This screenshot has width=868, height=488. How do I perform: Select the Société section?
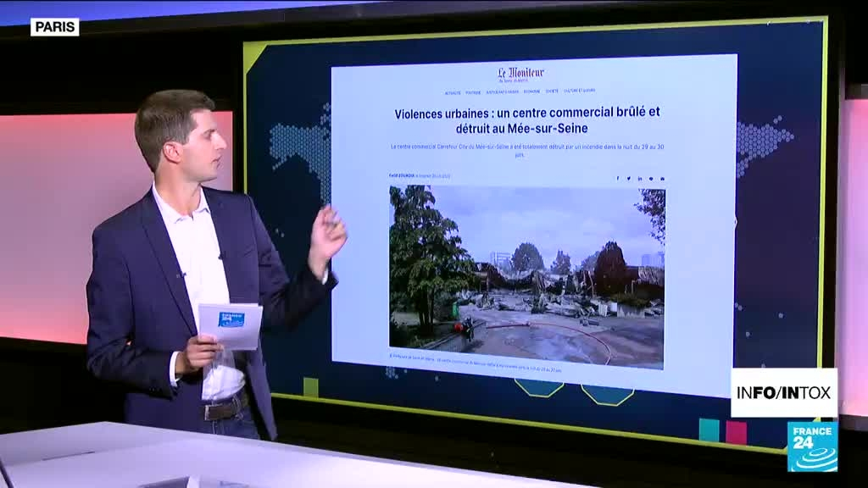point(552,91)
